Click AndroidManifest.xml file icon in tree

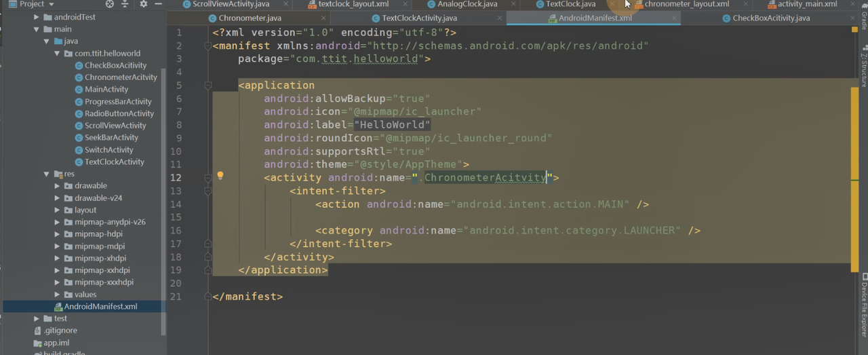pyautogui.click(x=58, y=307)
